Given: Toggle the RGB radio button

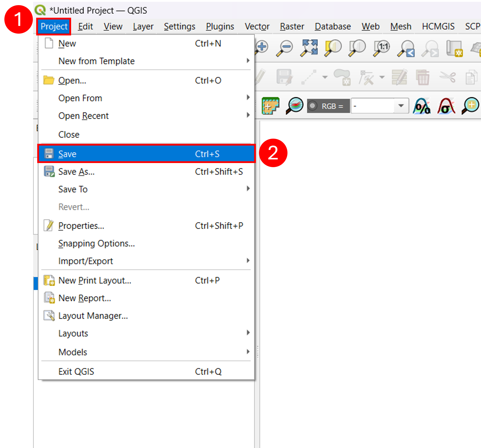Looking at the screenshot, I should 312,106.
